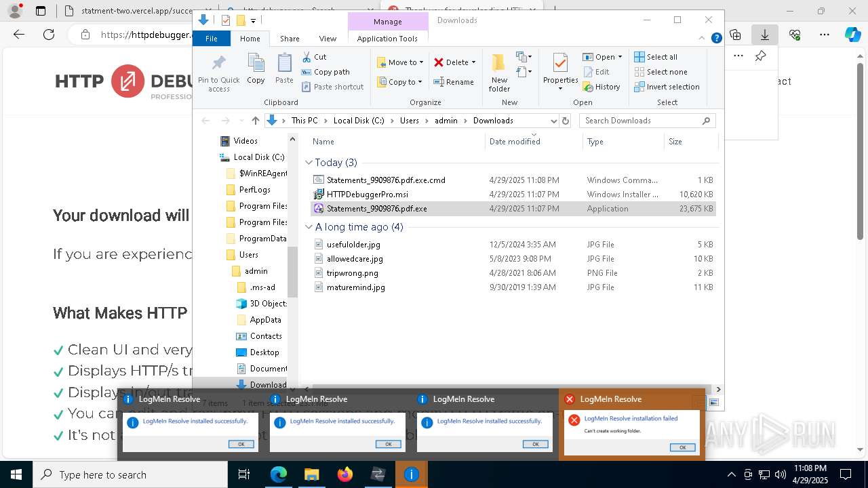Click browser back arrow
Screen dimensions: 868x488
19,34
